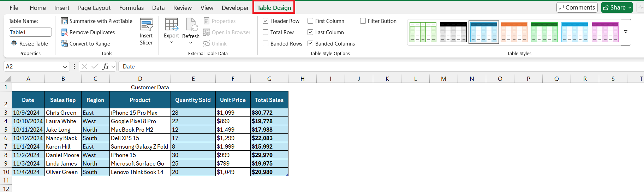Viewport: 644px width, 192px height.
Task: Open the fx function dropdown arrow
Action: click(113, 66)
